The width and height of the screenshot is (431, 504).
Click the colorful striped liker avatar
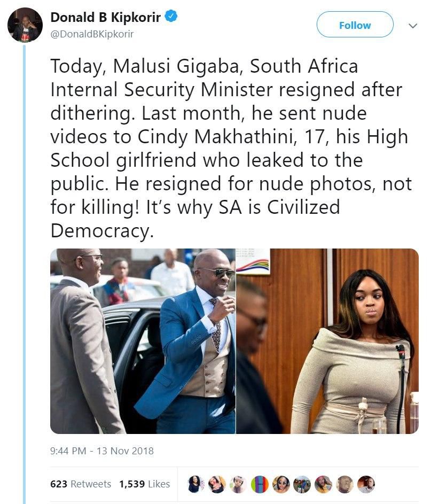[x=260, y=484]
